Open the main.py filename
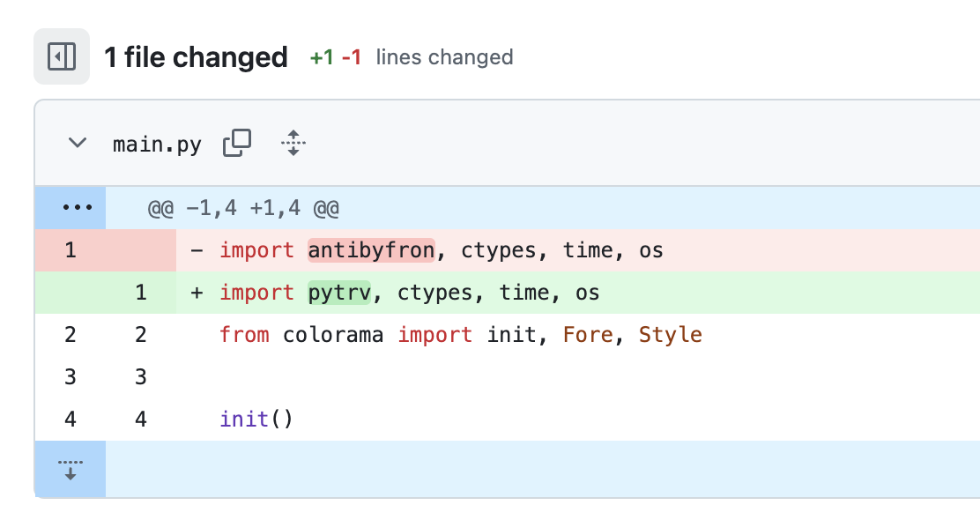 click(x=157, y=144)
